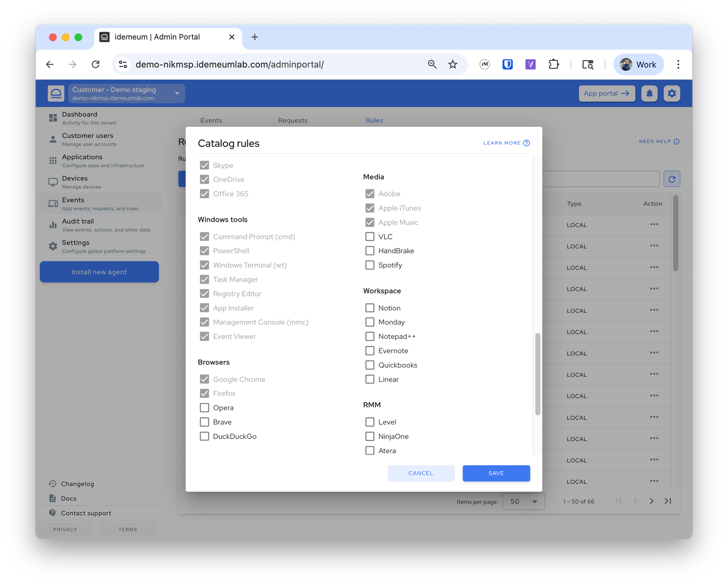
Task: Open Audit trail in the sidebar
Action: pos(99,225)
